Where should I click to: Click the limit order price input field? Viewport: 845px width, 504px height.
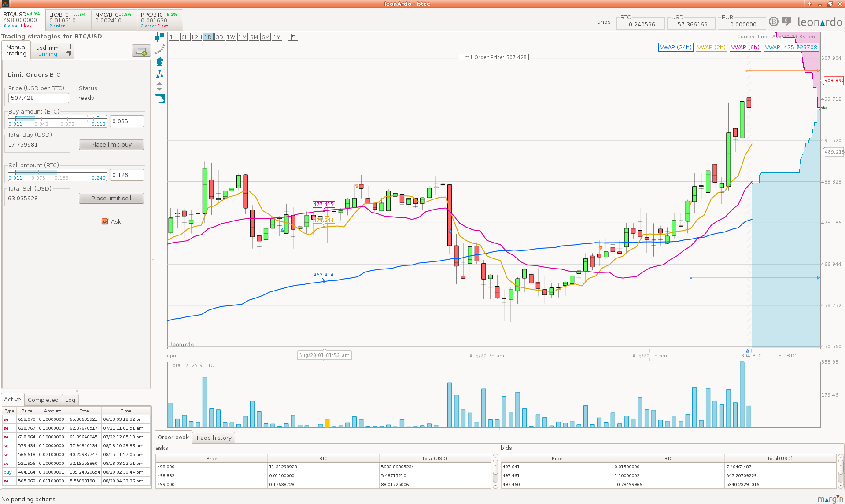point(39,98)
